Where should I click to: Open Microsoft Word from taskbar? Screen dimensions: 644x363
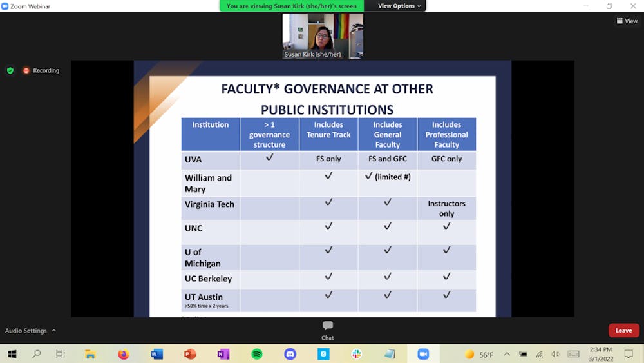(156, 354)
